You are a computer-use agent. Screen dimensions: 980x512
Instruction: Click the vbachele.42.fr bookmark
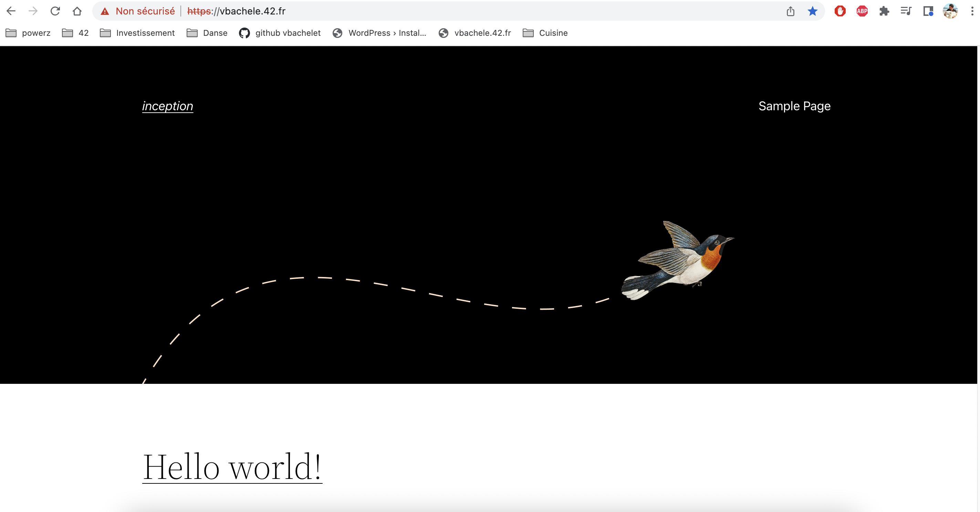(482, 33)
